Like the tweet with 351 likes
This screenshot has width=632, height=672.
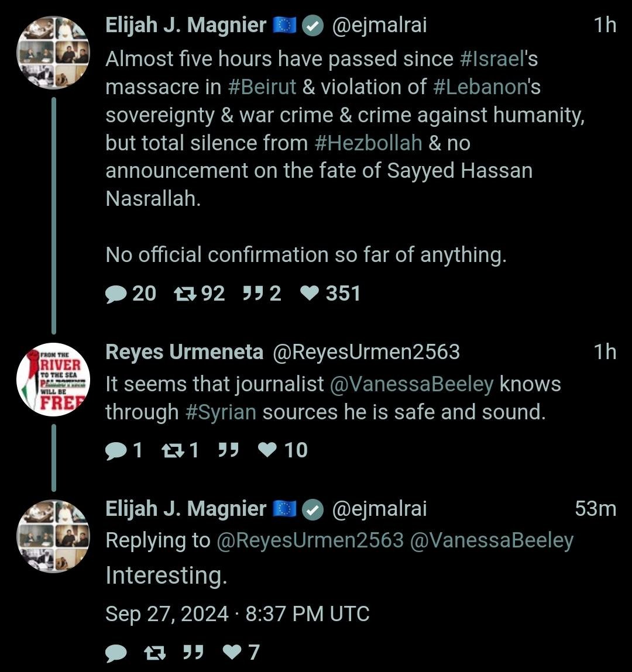pyautogui.click(x=309, y=294)
